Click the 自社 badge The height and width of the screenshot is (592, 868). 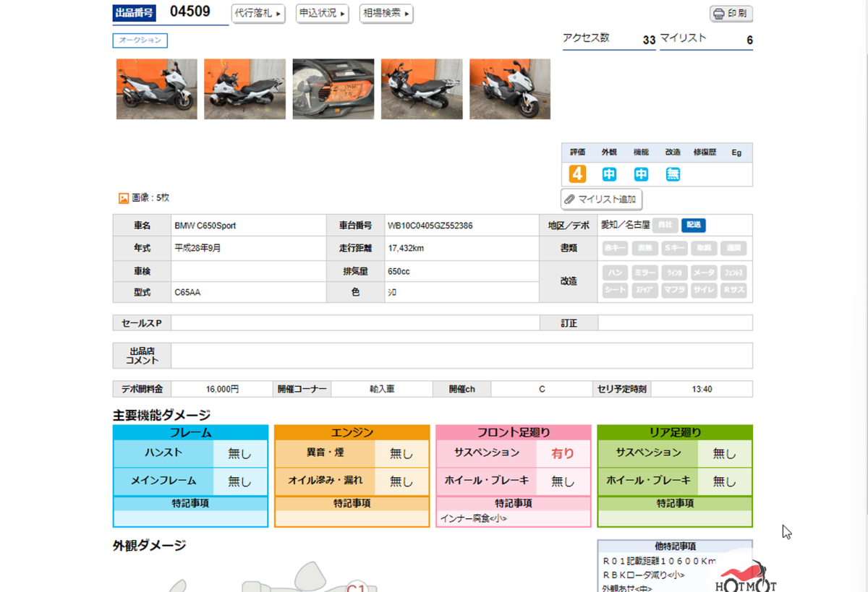(665, 225)
